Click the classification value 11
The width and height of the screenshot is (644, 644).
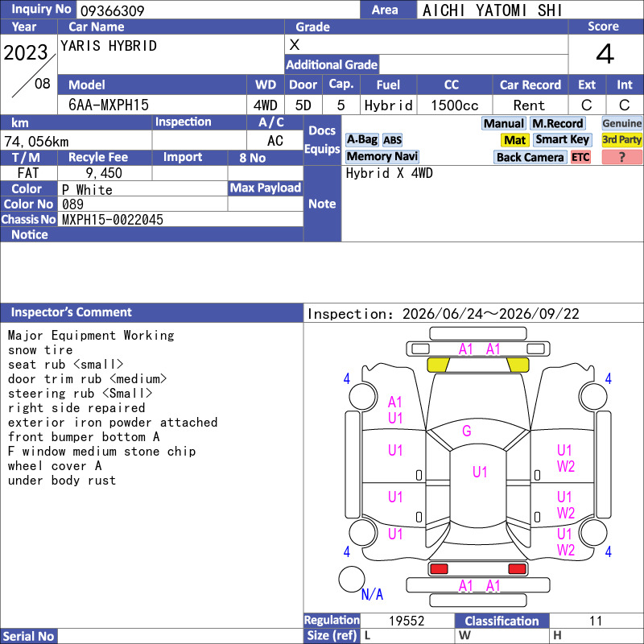596,621
